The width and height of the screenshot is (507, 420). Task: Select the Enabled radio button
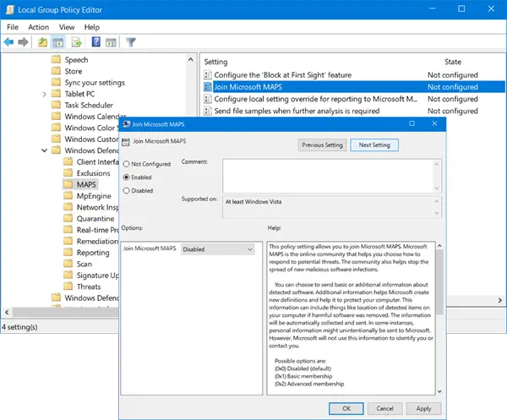127,177
